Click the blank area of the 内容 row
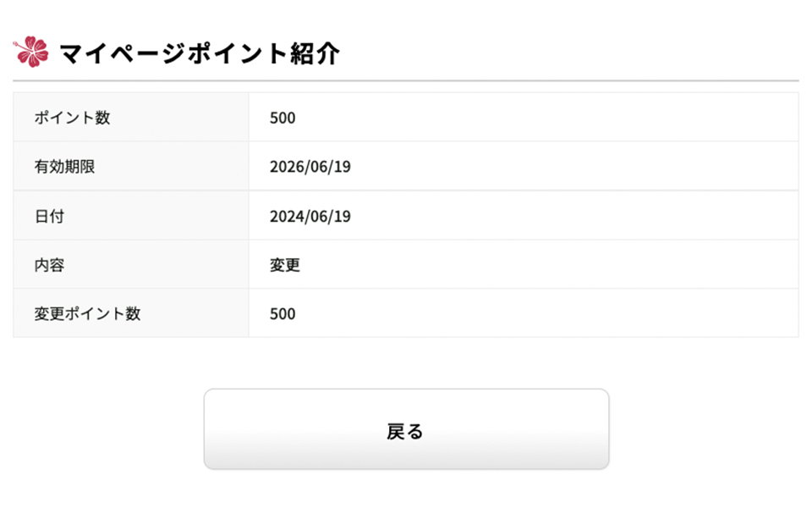 click(549, 264)
